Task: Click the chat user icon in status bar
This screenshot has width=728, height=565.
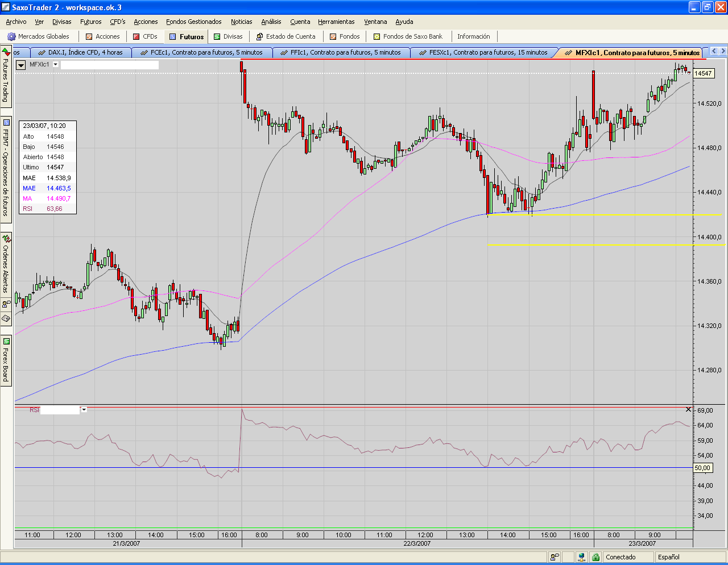Action: [555, 557]
